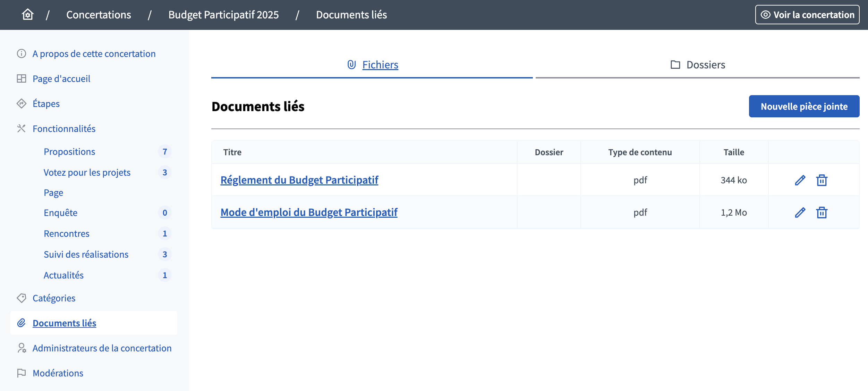Navigate to Concertations in the breadcrumb
This screenshot has height=391, width=868.
tap(99, 15)
